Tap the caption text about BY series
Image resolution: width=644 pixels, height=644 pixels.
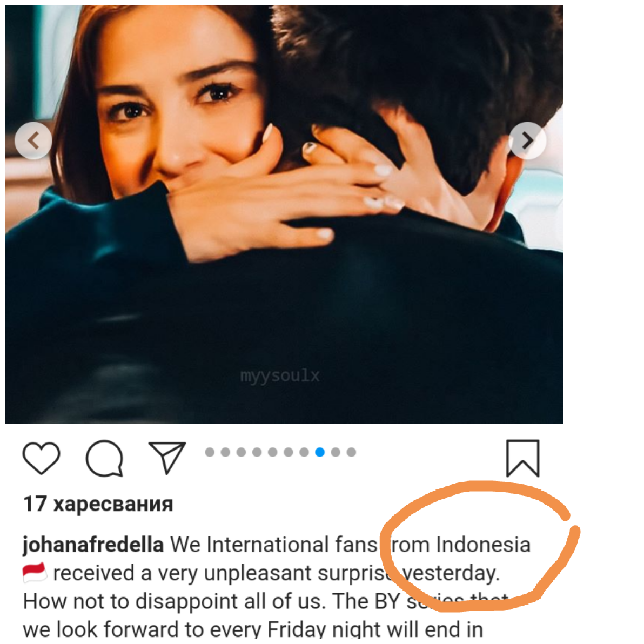[x=276, y=587]
